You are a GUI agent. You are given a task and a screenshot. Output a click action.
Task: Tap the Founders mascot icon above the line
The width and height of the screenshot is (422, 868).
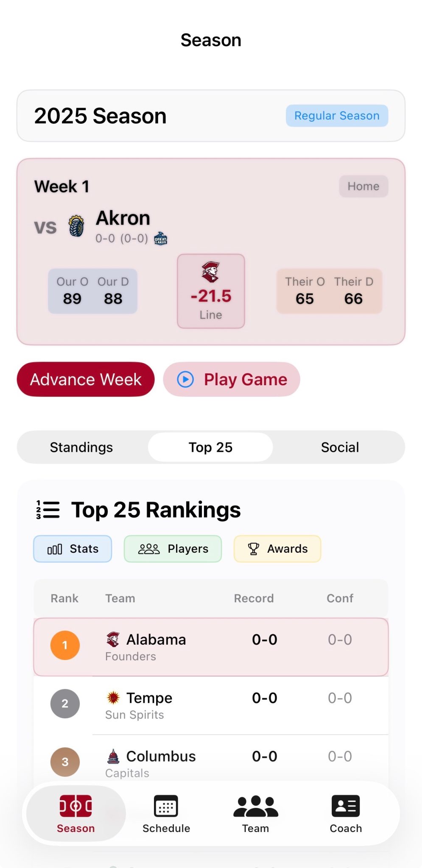pos(210,272)
